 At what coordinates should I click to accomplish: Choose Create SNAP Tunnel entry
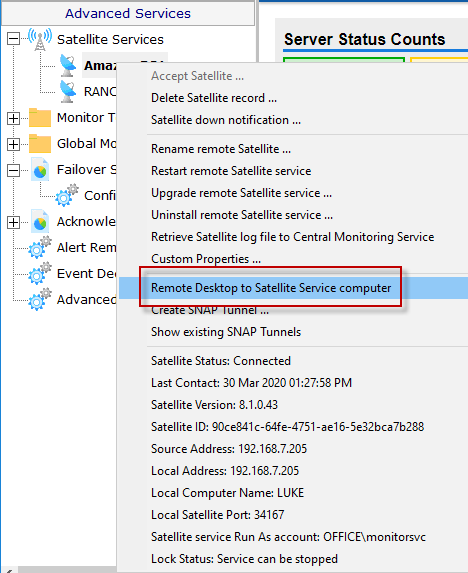pyautogui.click(x=210, y=310)
